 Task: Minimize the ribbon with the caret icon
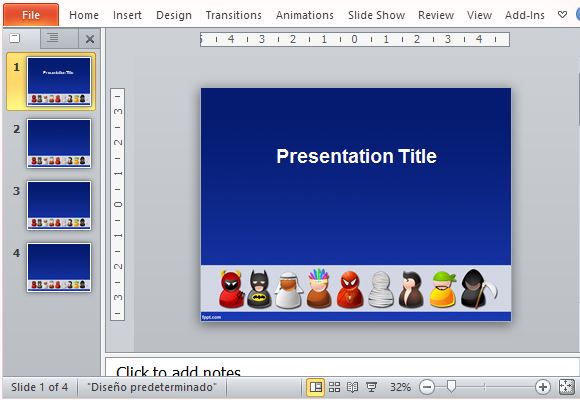[x=562, y=15]
